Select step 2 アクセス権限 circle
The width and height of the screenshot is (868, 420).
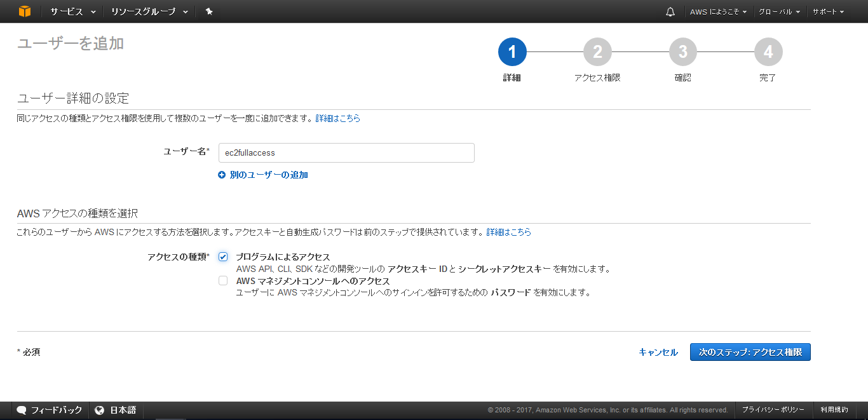(597, 51)
